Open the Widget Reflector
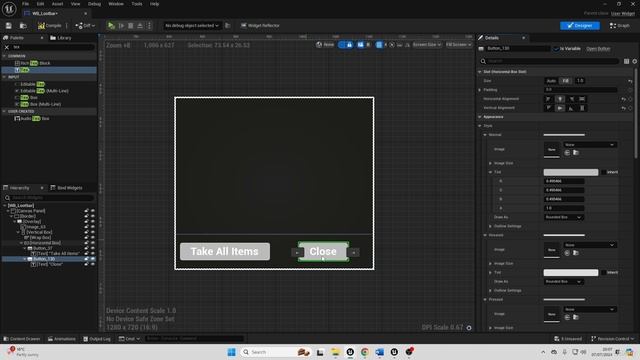 point(260,26)
